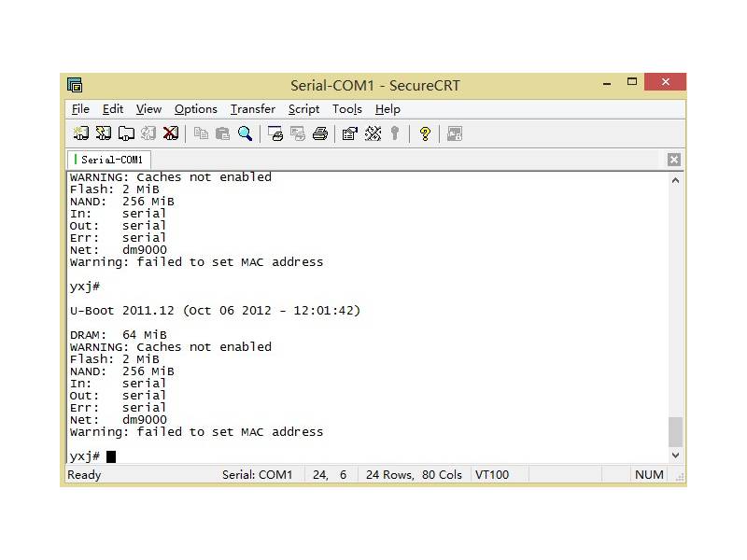Open Quick Connect from the toolbar
Image resolution: width=747 pixels, height=560 pixels.
tap(104, 133)
